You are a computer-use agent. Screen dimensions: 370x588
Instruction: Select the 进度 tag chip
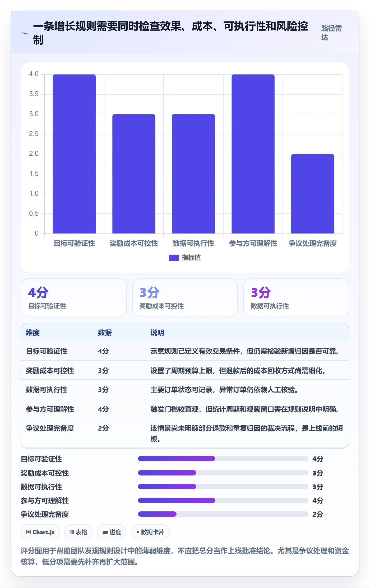pos(112,532)
